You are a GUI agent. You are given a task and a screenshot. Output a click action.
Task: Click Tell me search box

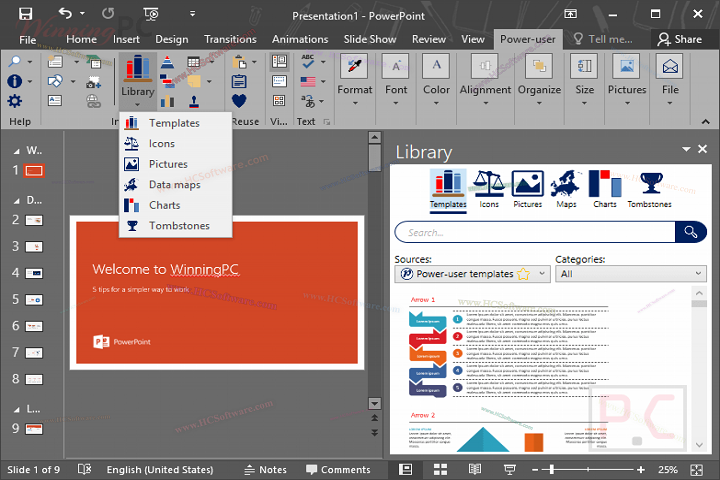tap(603, 40)
